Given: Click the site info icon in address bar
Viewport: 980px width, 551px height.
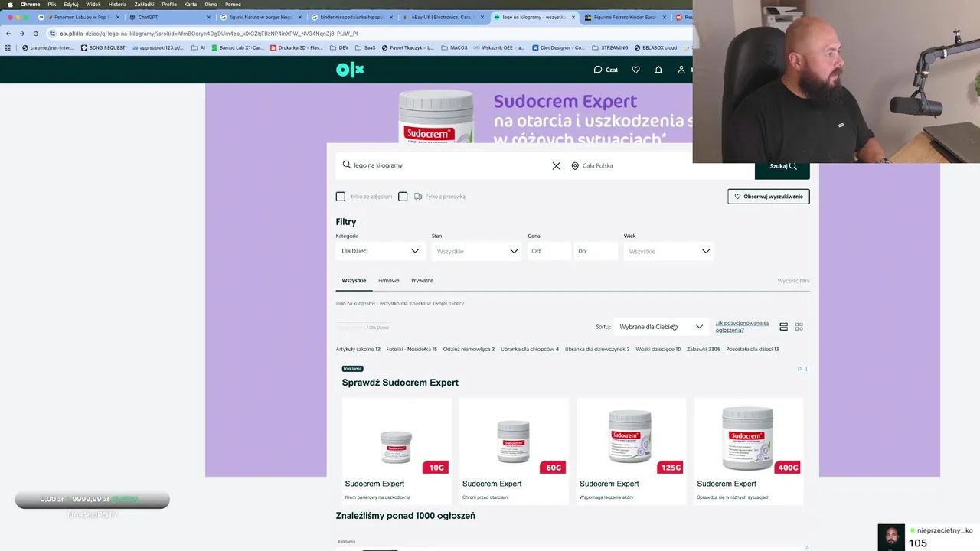Looking at the screenshot, I should coord(52,34).
